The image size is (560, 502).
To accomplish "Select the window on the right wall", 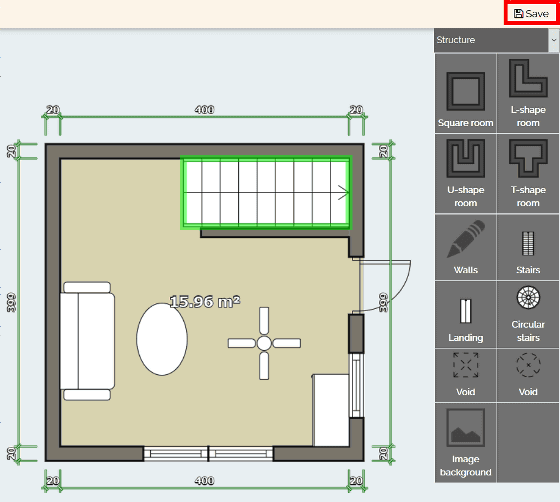I will tap(356, 385).
